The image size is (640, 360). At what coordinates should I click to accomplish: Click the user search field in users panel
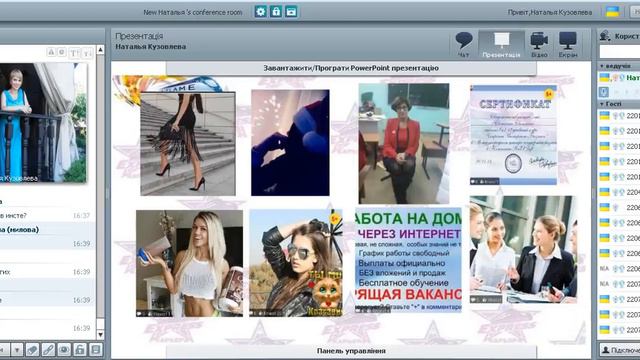tap(620, 51)
